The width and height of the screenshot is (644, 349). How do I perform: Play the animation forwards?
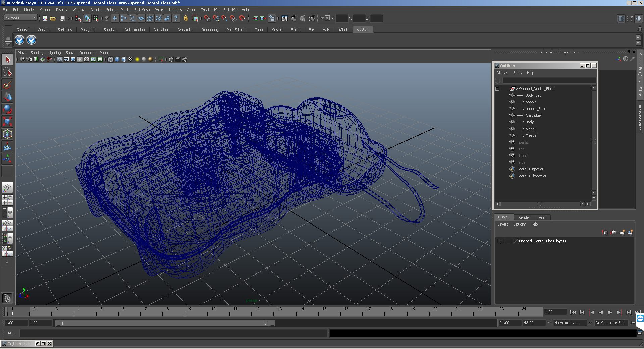(x=610, y=312)
